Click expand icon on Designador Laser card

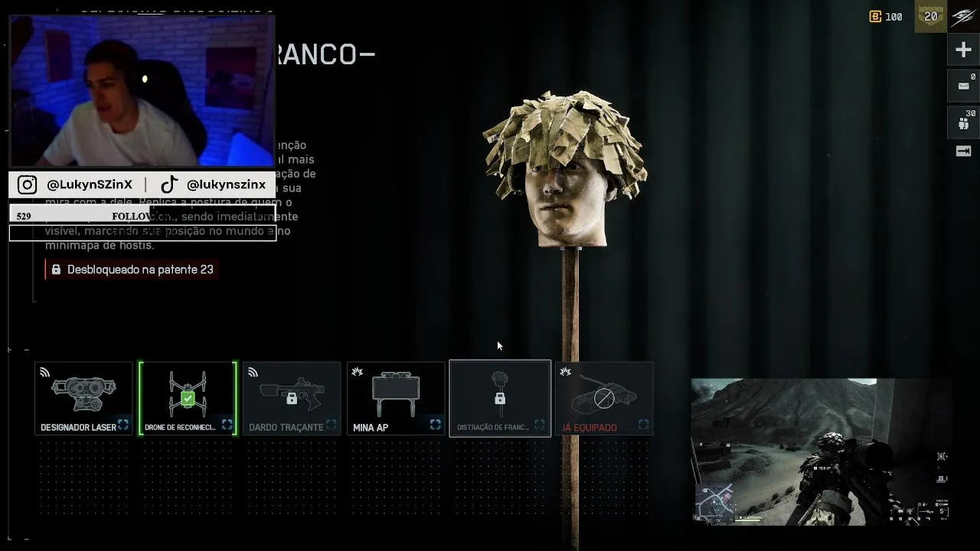(x=123, y=425)
